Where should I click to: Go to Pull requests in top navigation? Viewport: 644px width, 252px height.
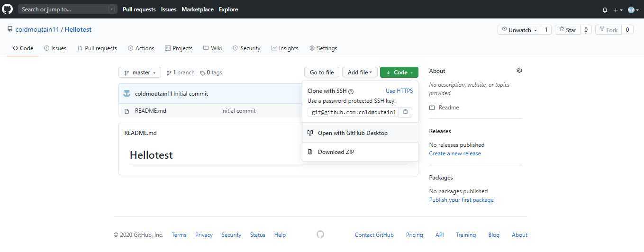[x=139, y=9]
